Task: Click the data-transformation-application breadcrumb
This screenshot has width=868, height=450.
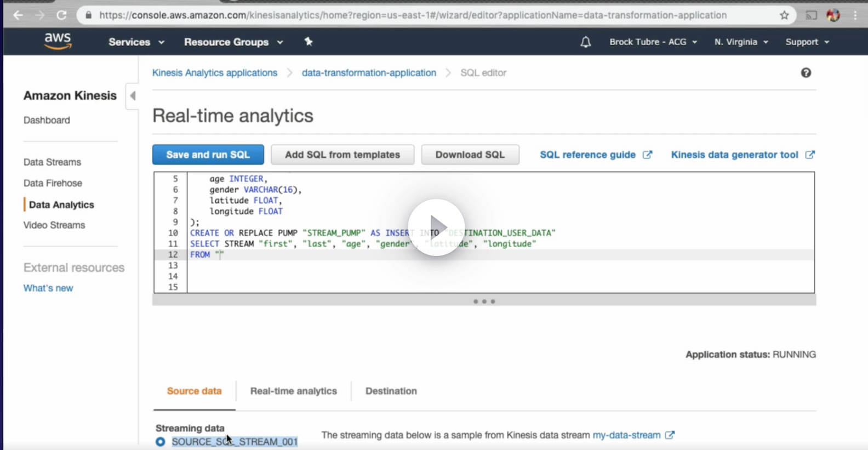Action: click(x=369, y=73)
